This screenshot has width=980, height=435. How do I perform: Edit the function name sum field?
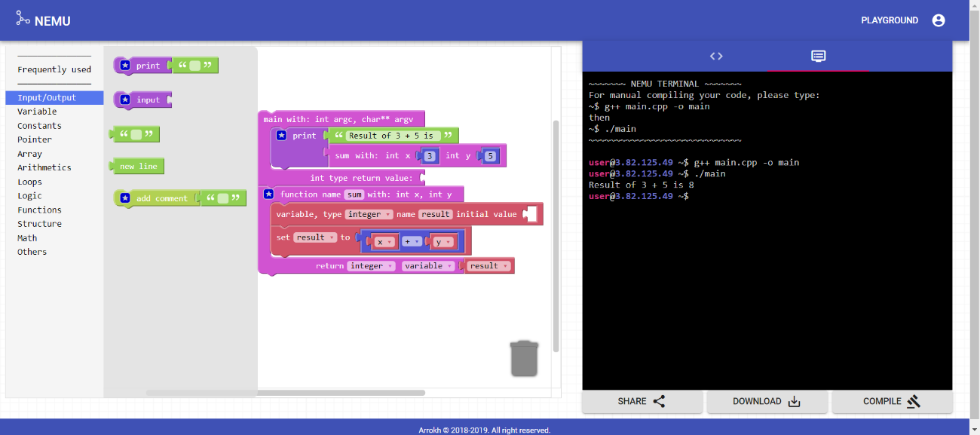354,194
